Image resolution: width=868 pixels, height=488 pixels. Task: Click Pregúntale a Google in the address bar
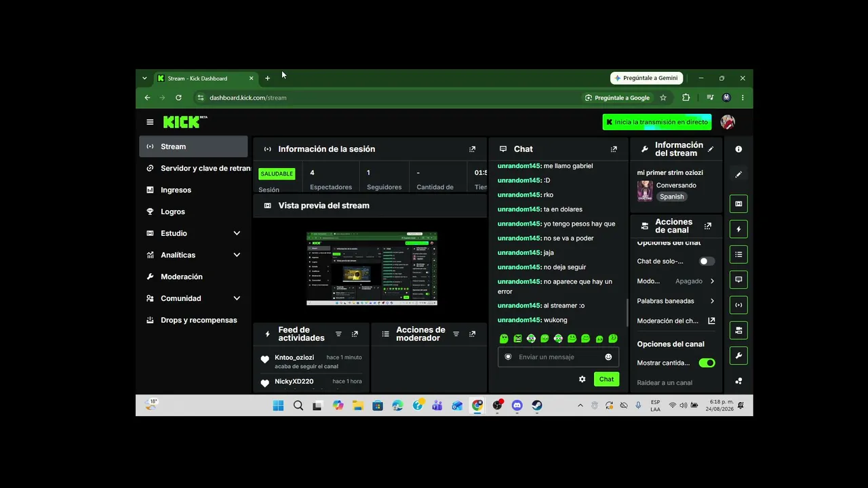(x=617, y=98)
